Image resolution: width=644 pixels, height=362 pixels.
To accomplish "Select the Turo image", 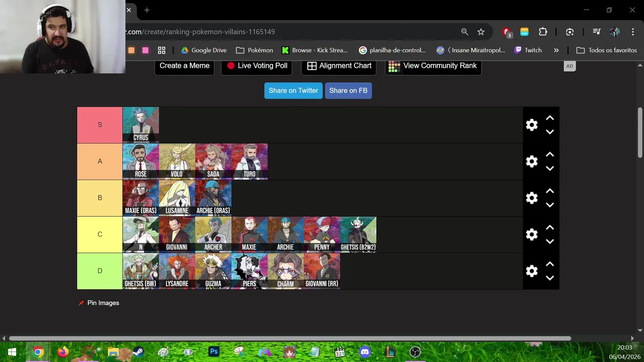I will (250, 161).
